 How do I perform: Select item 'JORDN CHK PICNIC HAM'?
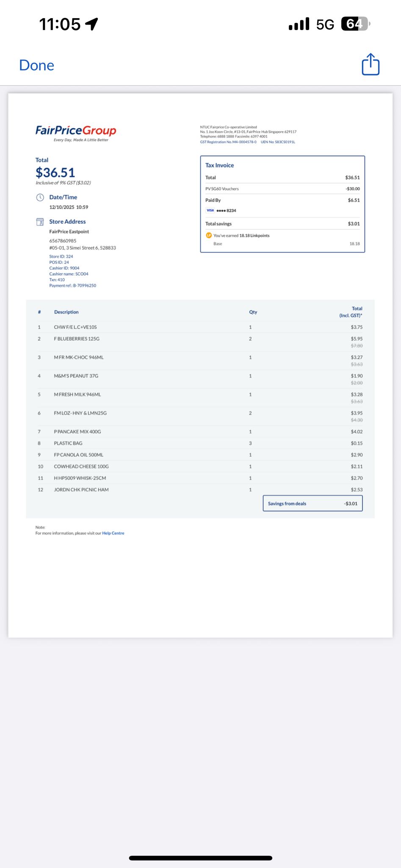tap(81, 490)
